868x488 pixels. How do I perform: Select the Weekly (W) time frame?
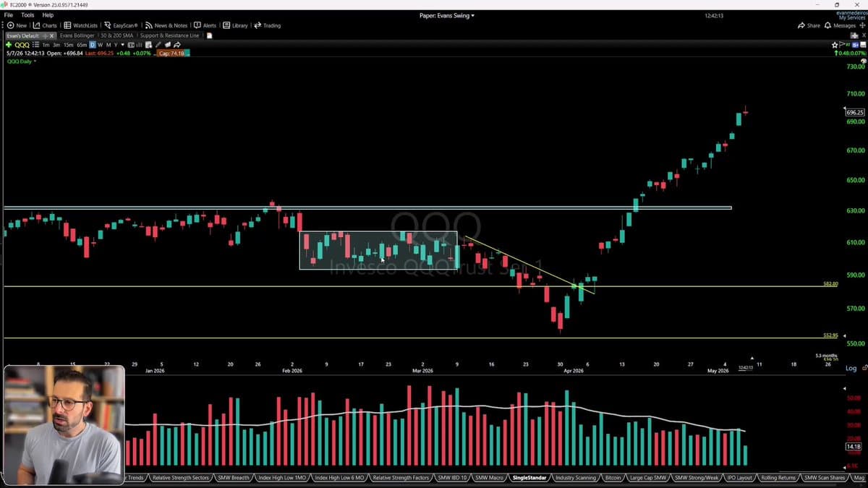101,45
